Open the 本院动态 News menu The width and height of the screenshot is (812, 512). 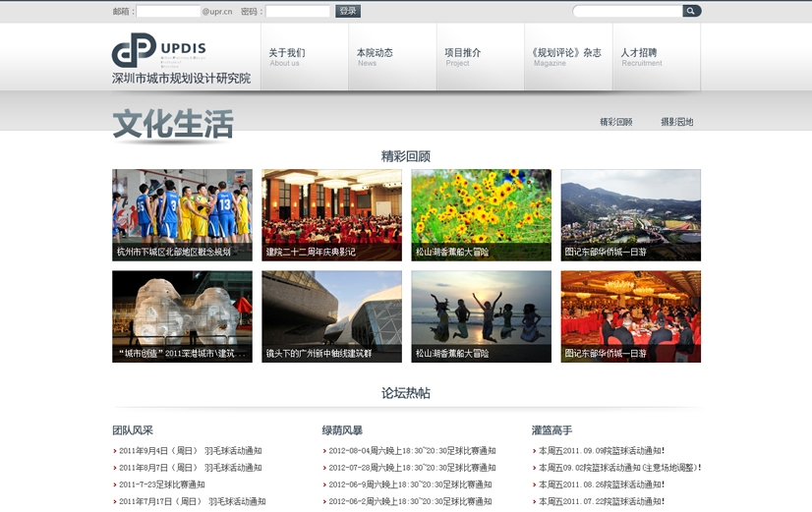[375, 56]
